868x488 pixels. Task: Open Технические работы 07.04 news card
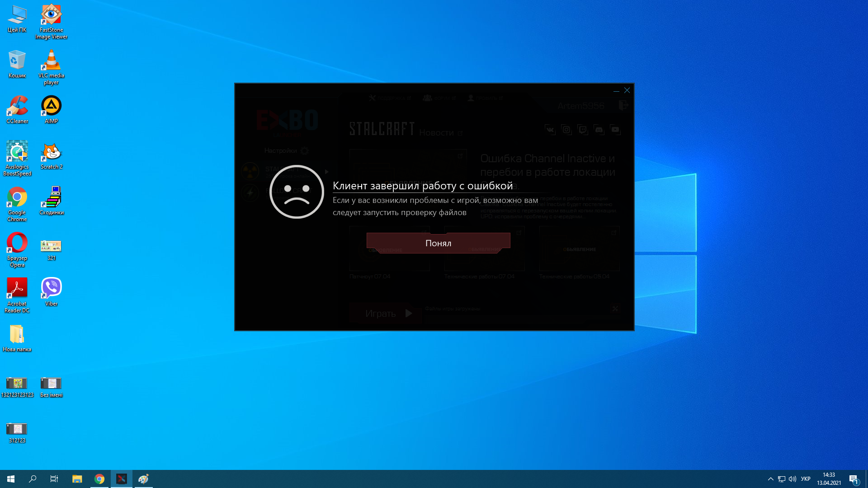click(x=484, y=253)
